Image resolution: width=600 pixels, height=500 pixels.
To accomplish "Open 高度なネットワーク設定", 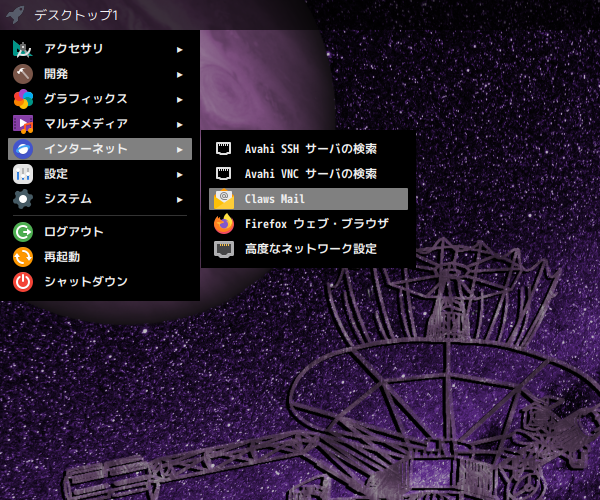I will tap(308, 249).
